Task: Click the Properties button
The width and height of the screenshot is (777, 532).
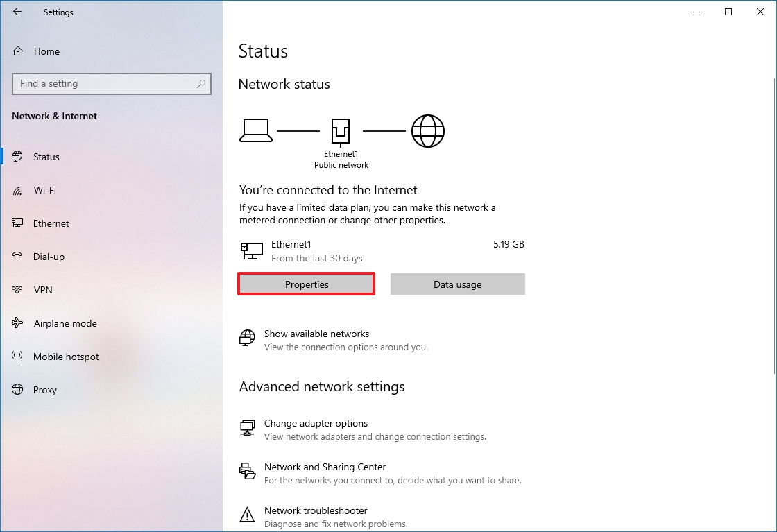Action: point(306,284)
